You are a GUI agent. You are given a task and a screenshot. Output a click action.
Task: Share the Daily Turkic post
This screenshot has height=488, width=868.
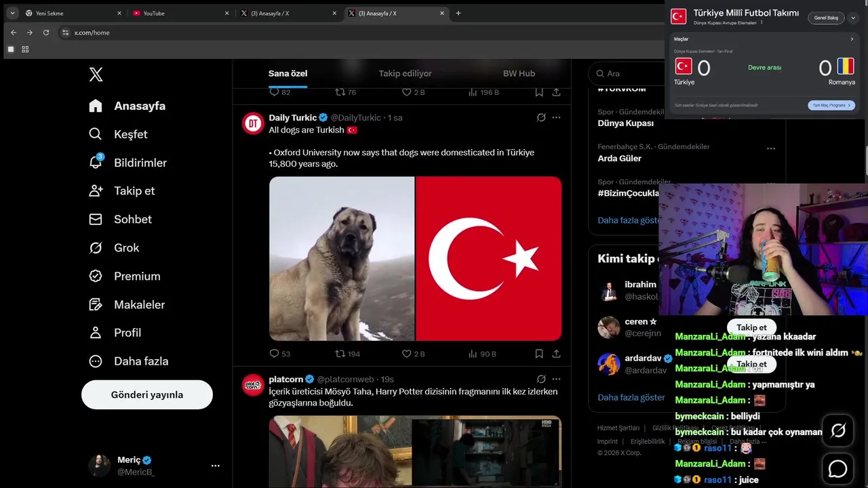click(556, 354)
